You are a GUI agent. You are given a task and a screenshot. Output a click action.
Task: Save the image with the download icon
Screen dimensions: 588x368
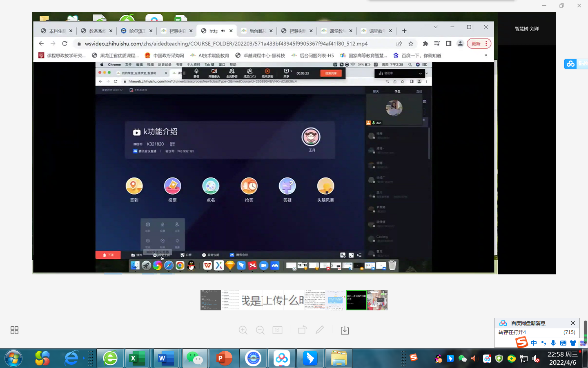coord(345,330)
